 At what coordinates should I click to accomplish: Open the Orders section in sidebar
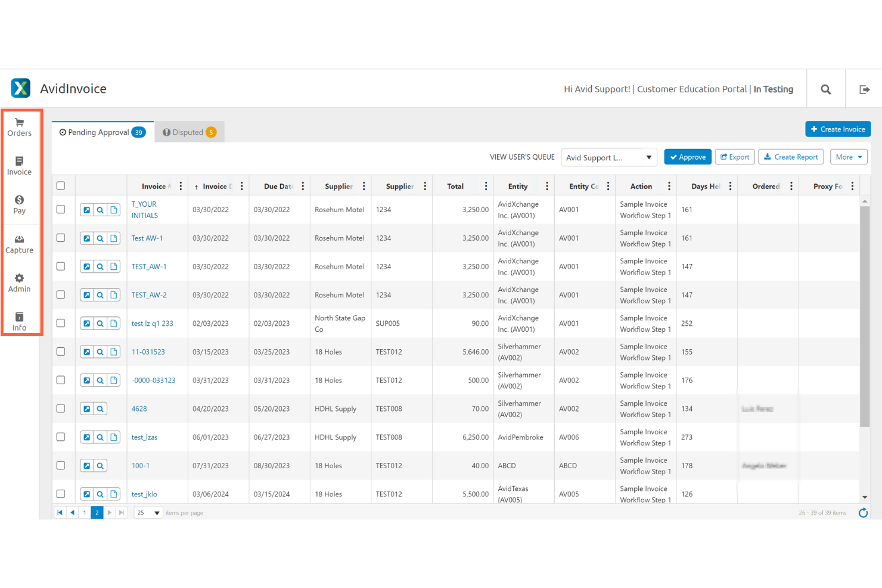(x=19, y=126)
